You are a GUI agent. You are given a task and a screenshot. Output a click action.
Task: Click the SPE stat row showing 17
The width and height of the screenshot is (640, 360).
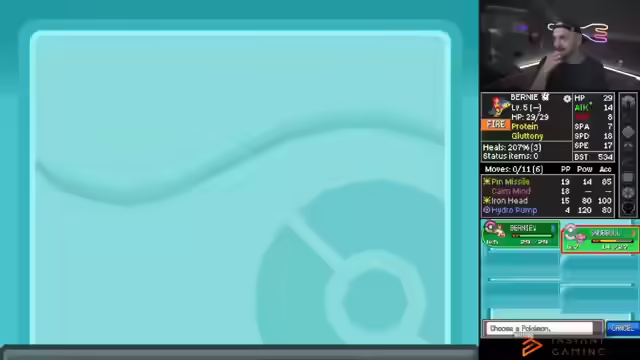(593, 145)
